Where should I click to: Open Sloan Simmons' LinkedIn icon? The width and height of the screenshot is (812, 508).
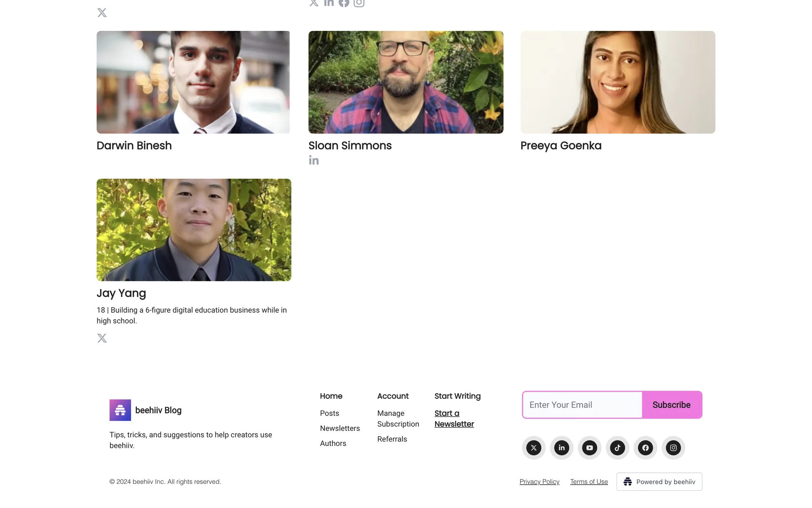click(314, 160)
